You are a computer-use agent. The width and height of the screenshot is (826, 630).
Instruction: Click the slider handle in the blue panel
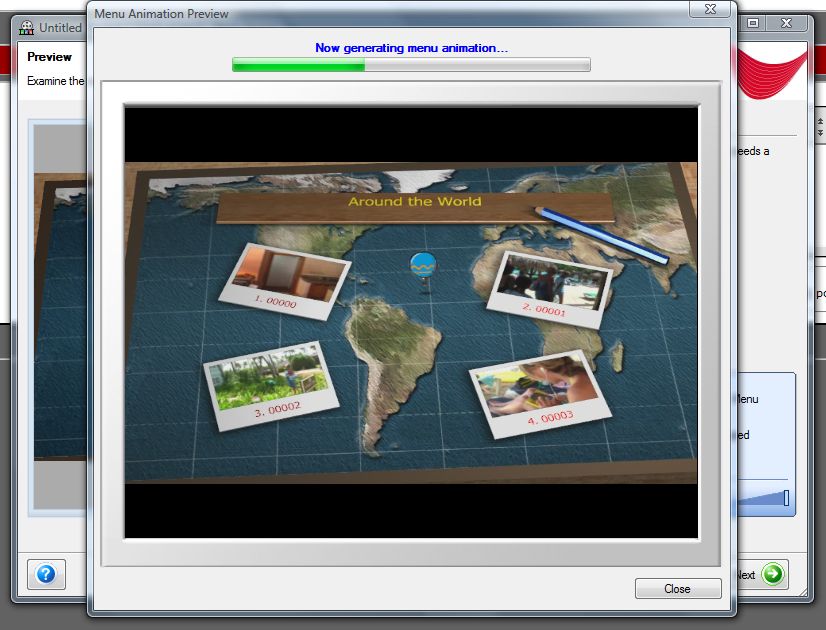[786, 497]
